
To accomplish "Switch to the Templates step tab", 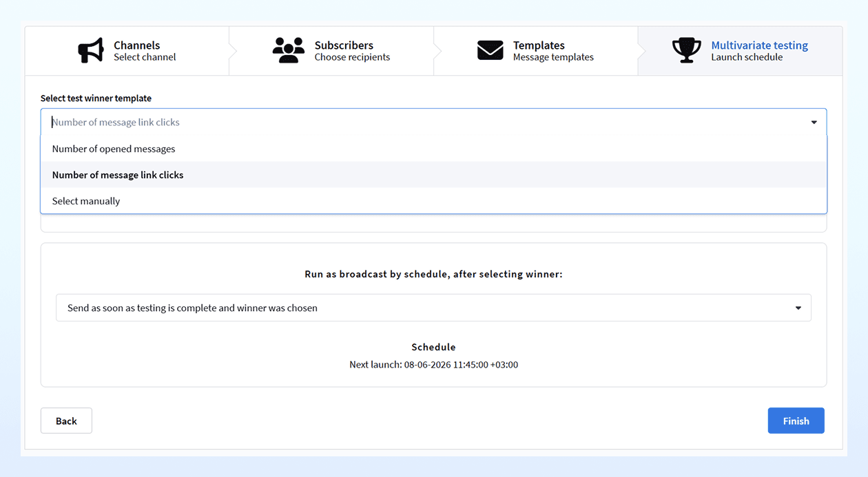I will [x=535, y=51].
